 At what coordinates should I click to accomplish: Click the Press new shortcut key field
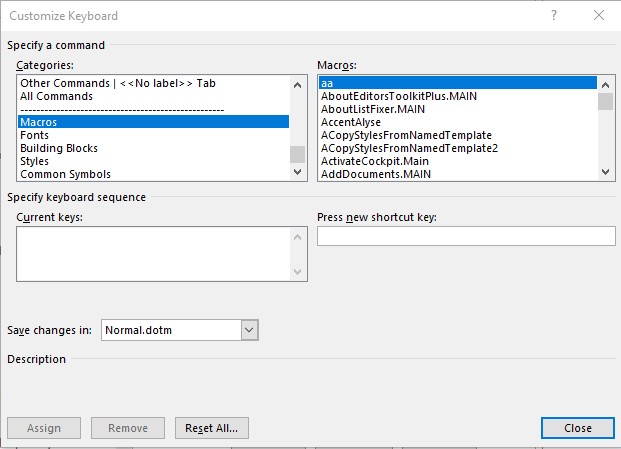pos(465,236)
